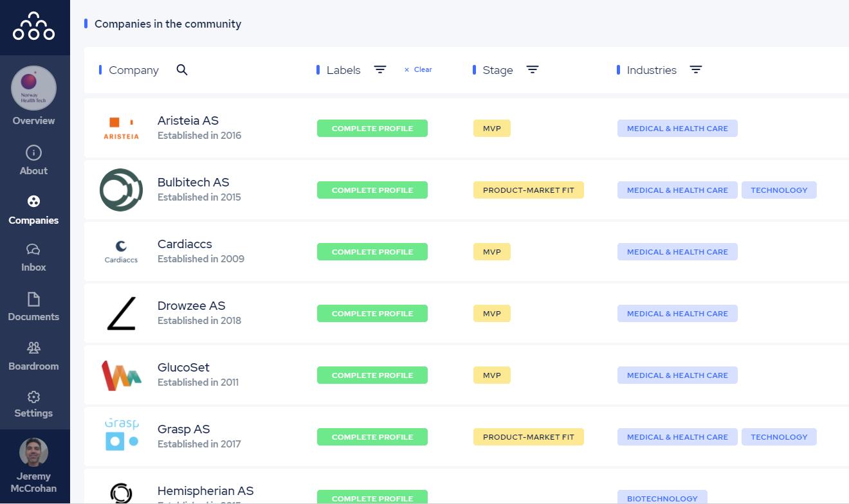Open the About section
Viewport: 849px width, 504px height.
pyautogui.click(x=33, y=161)
